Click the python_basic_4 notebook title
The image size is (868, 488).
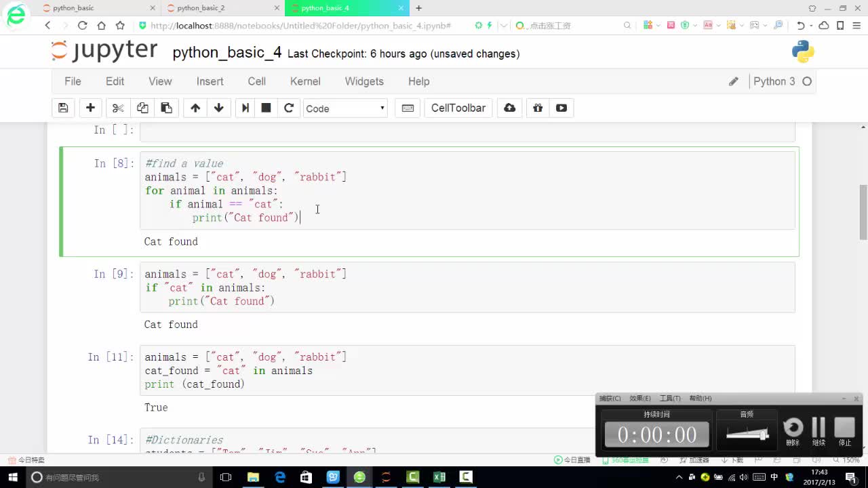pyautogui.click(x=227, y=53)
